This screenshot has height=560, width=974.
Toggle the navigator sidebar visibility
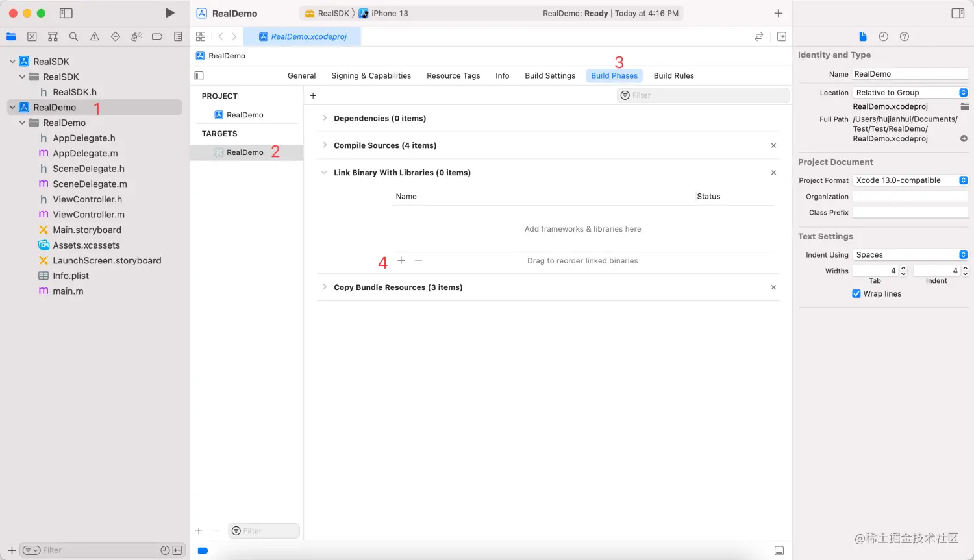click(66, 13)
